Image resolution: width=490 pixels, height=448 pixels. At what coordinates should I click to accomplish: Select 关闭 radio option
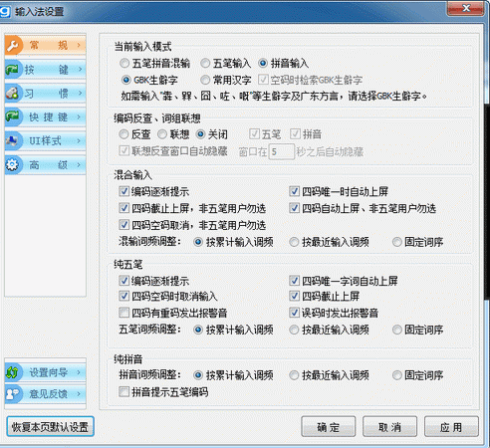(212, 134)
